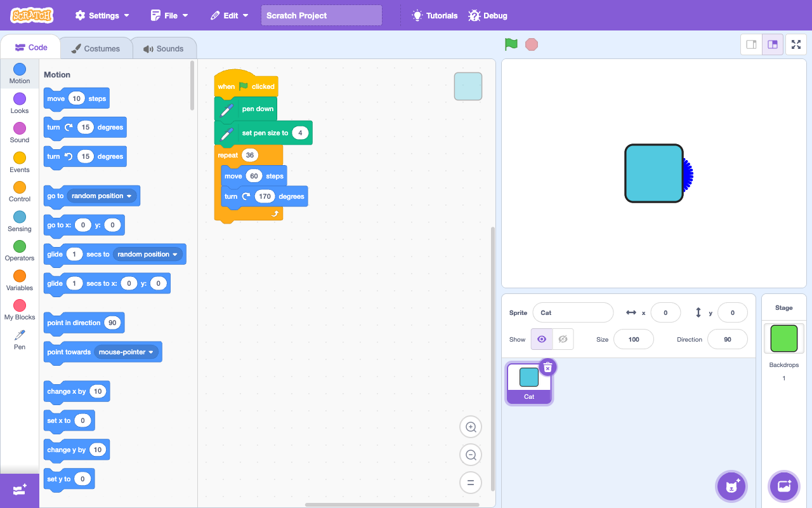812x508 pixels.
Task: Edit the sprite x position field
Action: point(665,312)
